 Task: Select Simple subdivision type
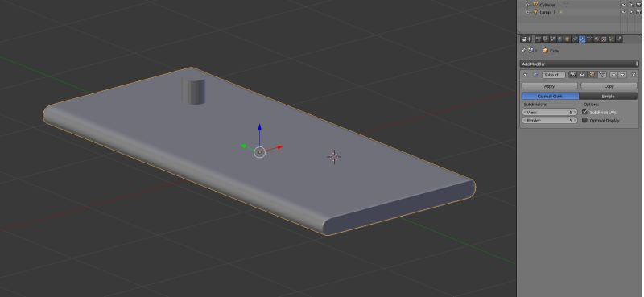click(x=609, y=96)
